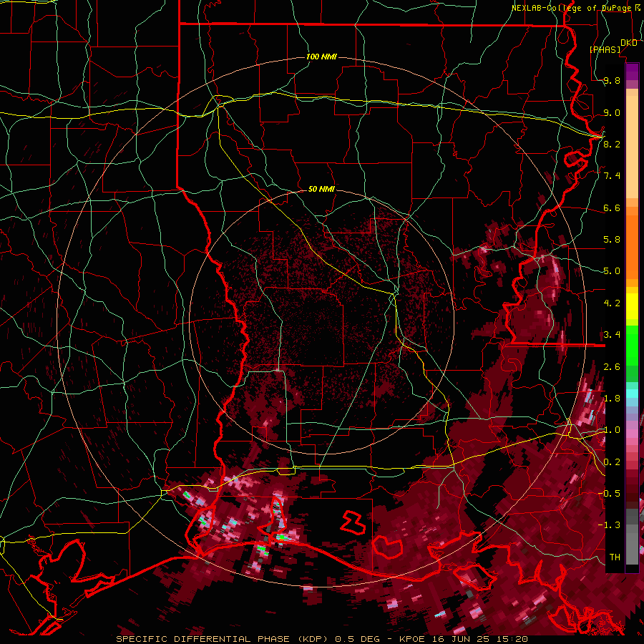Click the 100 NMI range ring label
The height and width of the screenshot is (644, 644).
[321, 57]
